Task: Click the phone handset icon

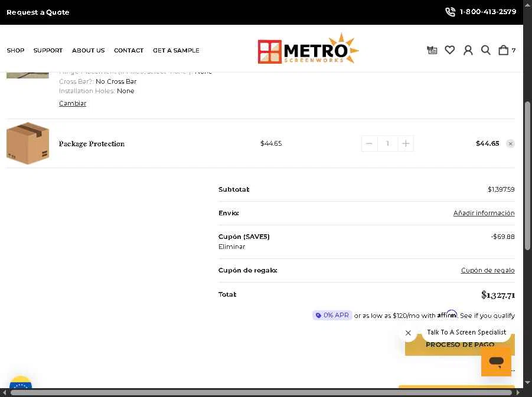Action: coord(451,12)
